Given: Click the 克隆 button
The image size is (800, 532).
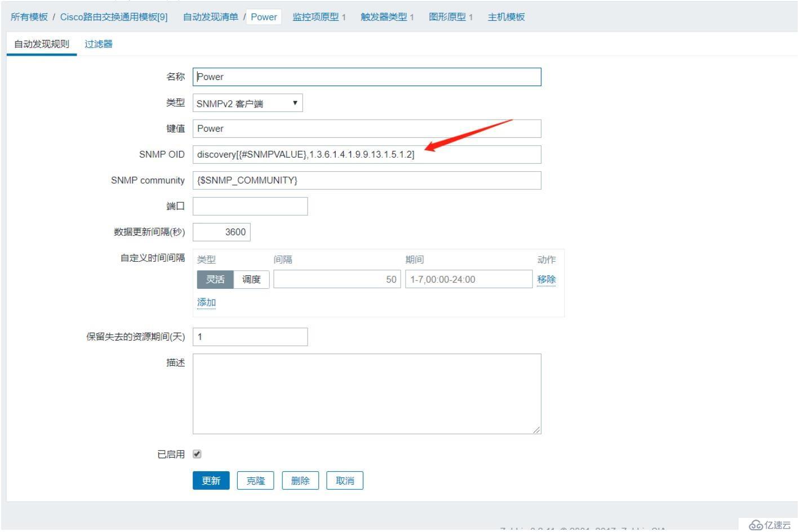Looking at the screenshot, I should tap(256, 481).
